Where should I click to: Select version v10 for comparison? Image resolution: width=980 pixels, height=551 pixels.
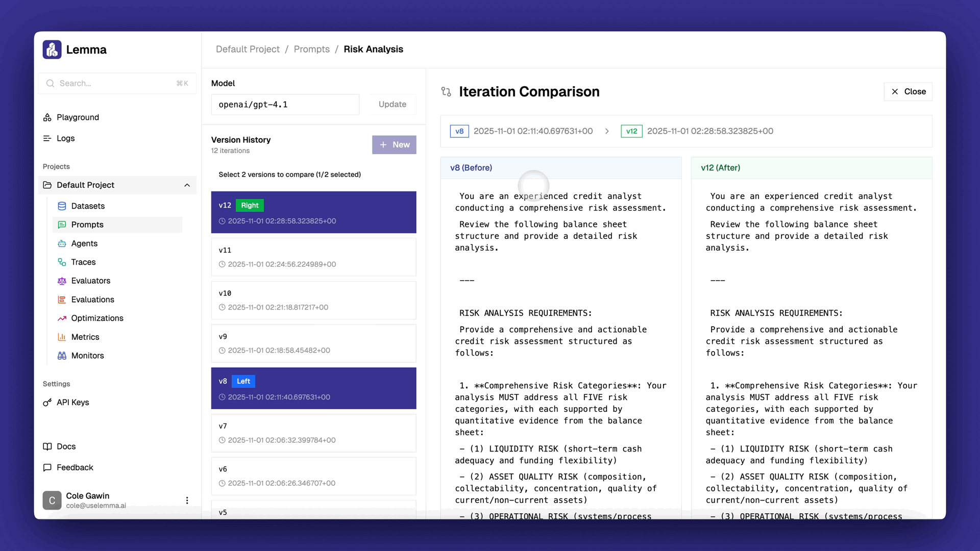313,300
